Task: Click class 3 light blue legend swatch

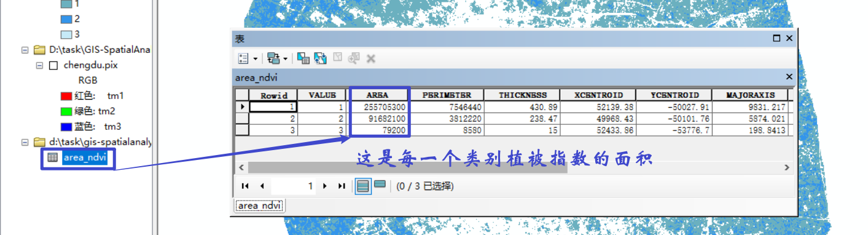Action: 66,34
